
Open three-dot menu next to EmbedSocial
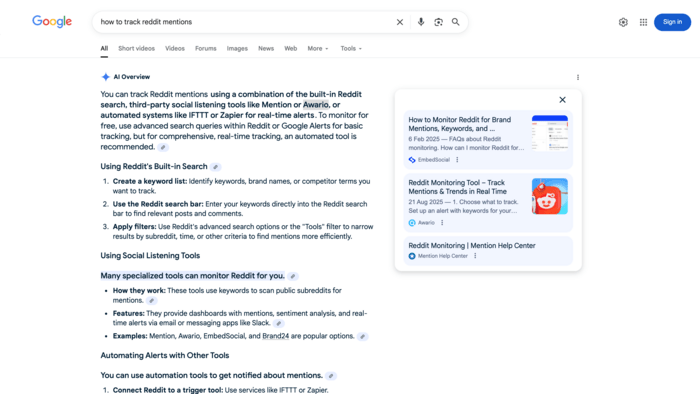(457, 160)
